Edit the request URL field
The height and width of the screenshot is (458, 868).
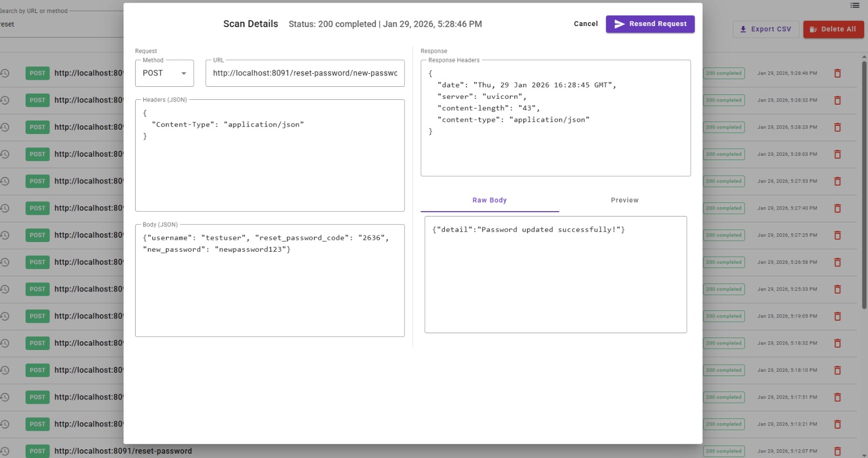click(305, 73)
